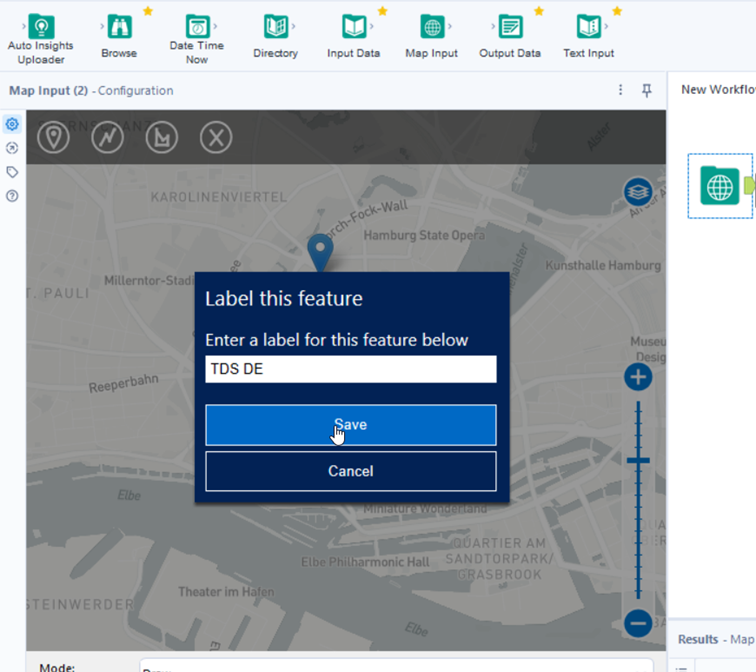Toggle favorite star on Output Data tool
The height and width of the screenshot is (672, 756).
tap(539, 11)
